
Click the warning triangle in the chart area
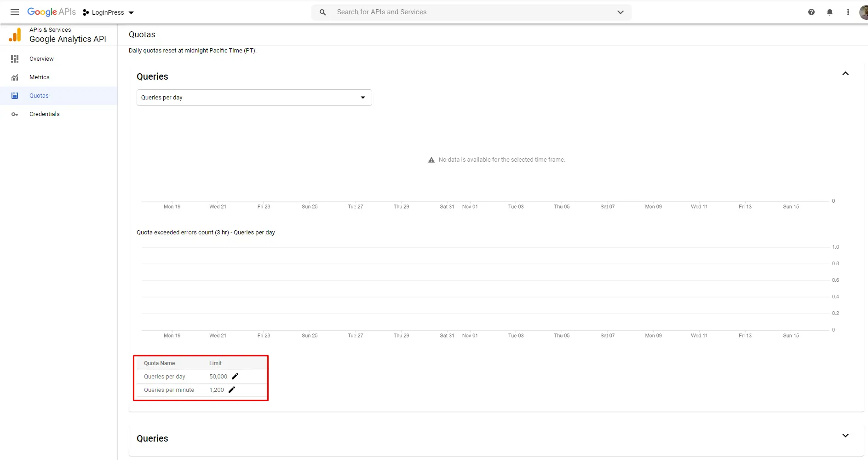[x=431, y=159]
